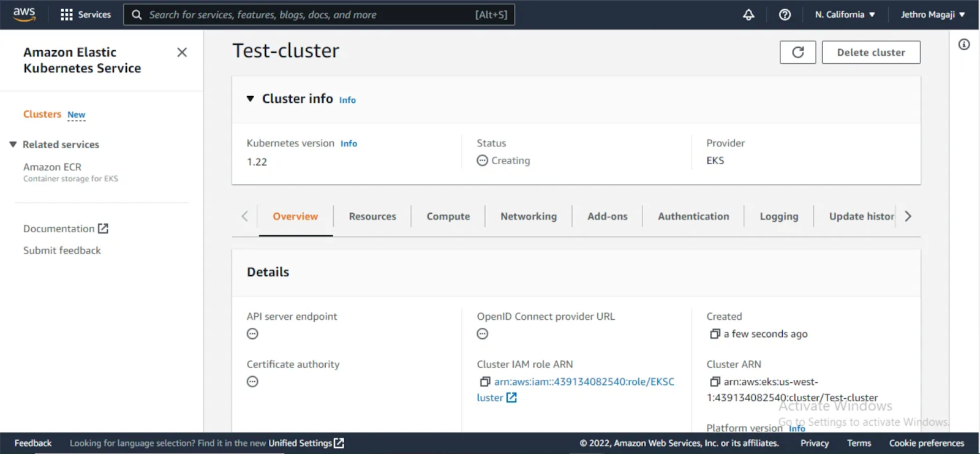Click the New badge beside Clusters
This screenshot has width=980, height=454.
77,115
